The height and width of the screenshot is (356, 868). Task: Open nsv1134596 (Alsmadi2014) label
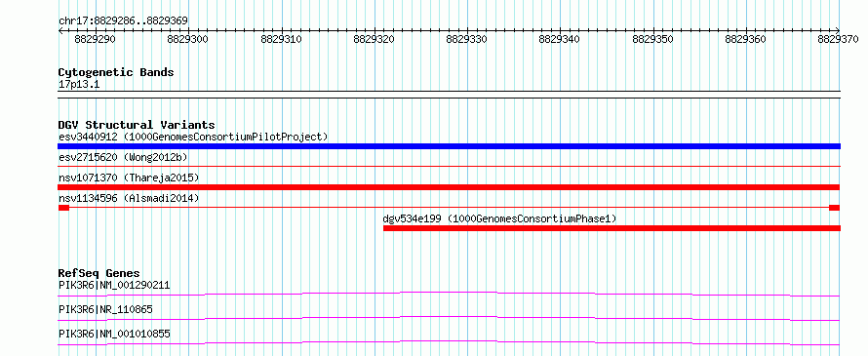pyautogui.click(x=129, y=198)
